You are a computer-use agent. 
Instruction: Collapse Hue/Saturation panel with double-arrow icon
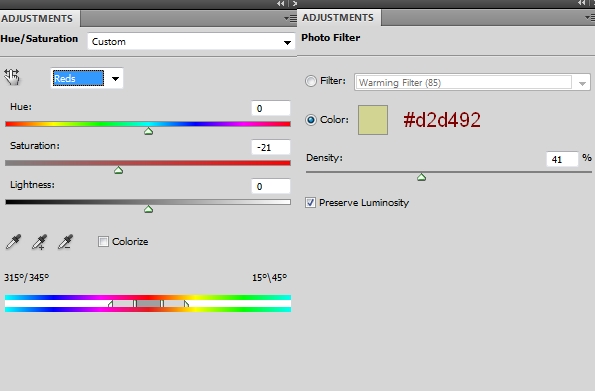pos(280,3)
